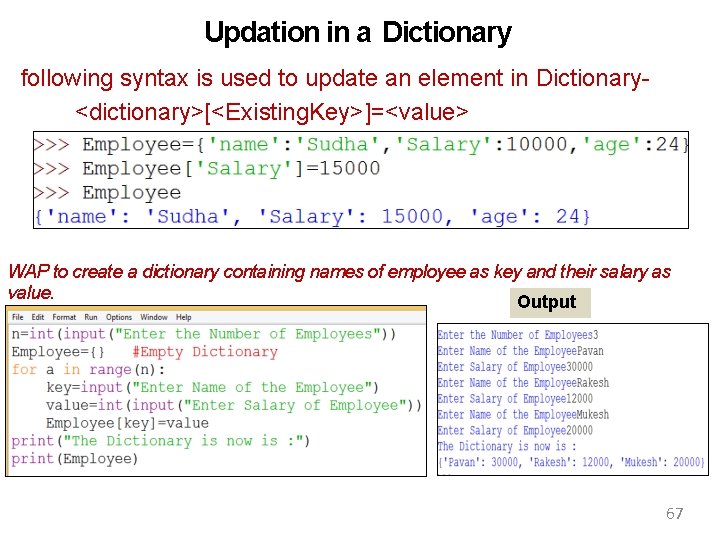Click the 'value=int(input(...))' line
720x540 pixels.
[234, 405]
